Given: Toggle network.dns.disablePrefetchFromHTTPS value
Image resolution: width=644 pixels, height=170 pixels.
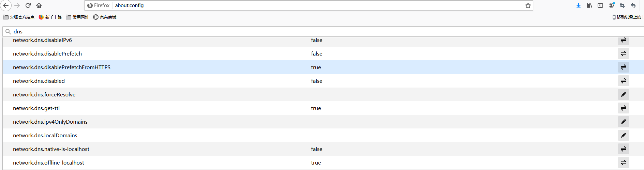Looking at the screenshot, I should coord(623,67).
